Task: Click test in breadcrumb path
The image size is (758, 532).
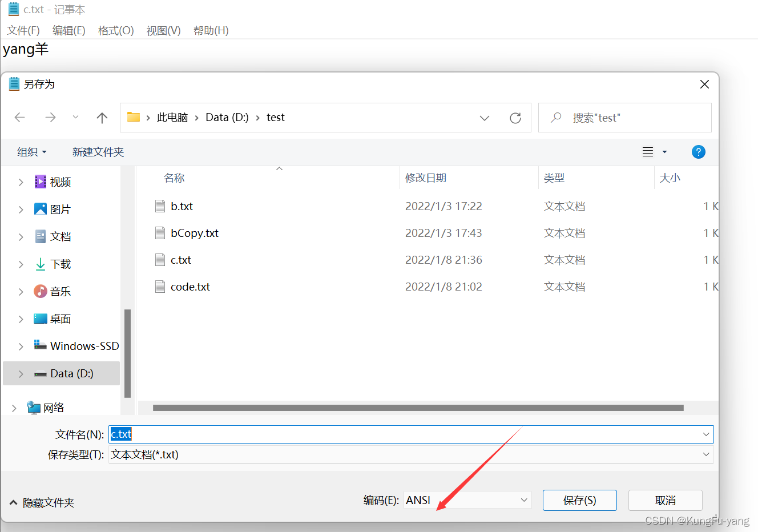Action: [276, 118]
